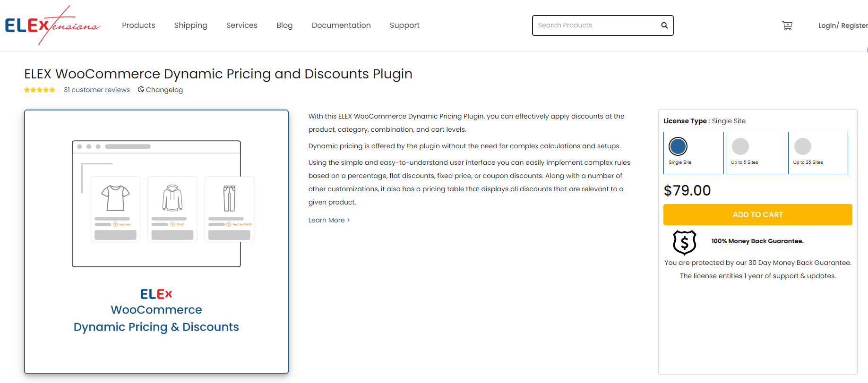Screen dimensions: 868x383
Task: Switch to the Documentation menu item
Action: pos(341,25)
